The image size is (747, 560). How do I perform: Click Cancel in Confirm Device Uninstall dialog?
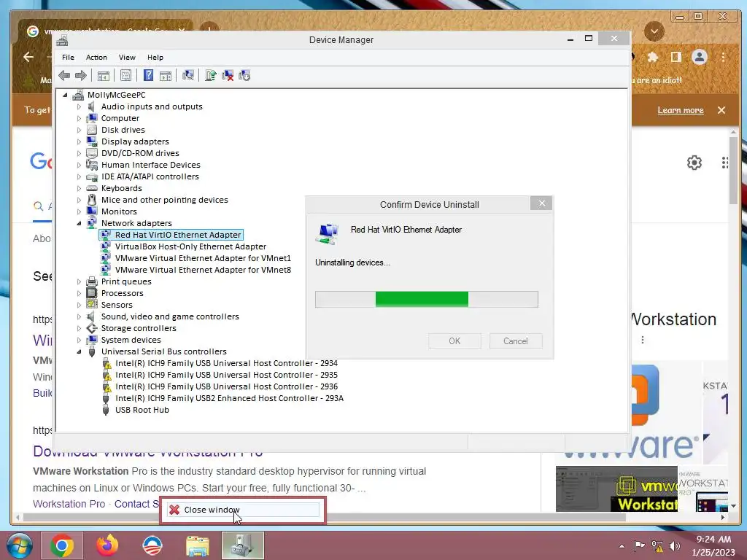(x=516, y=341)
